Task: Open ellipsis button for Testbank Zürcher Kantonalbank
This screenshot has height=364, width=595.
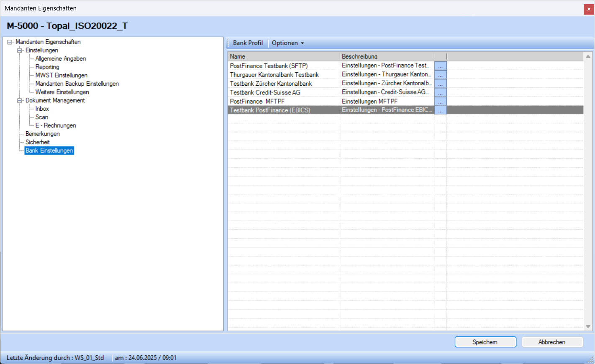Action: 440,84
